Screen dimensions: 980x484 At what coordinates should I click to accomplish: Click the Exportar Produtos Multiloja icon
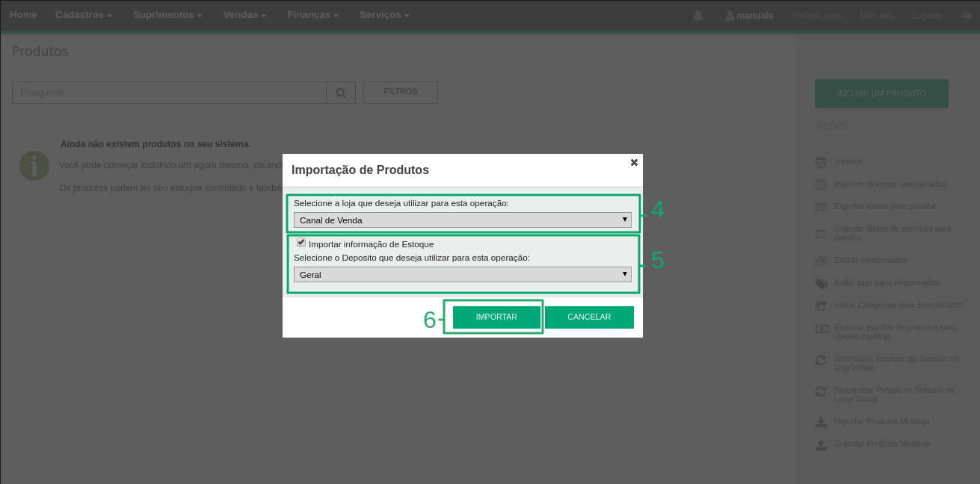point(821,444)
